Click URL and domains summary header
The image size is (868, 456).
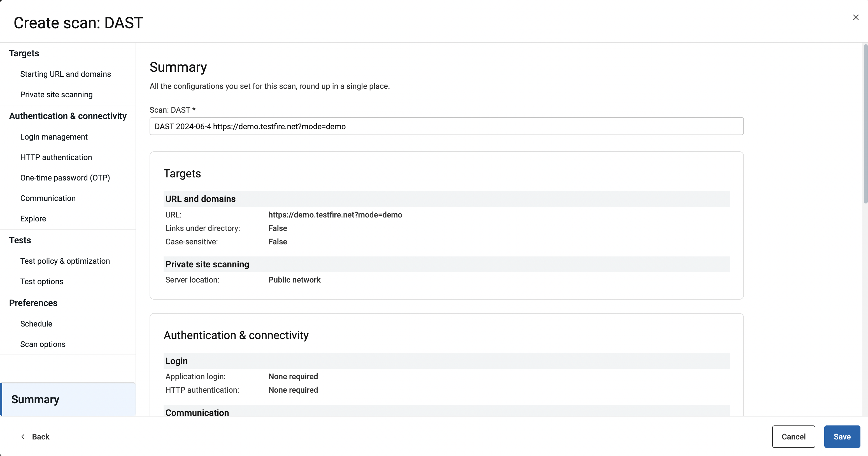[446, 199]
